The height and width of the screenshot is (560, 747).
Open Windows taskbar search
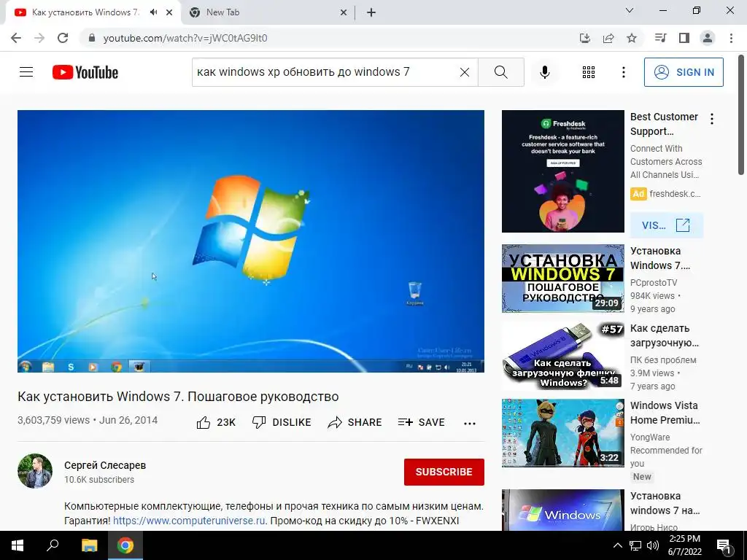pyautogui.click(x=53, y=545)
